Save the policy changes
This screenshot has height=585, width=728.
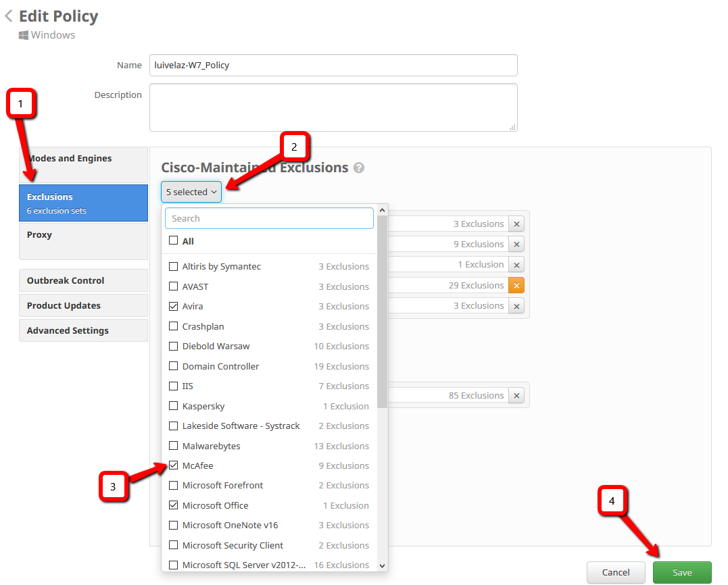coord(681,572)
